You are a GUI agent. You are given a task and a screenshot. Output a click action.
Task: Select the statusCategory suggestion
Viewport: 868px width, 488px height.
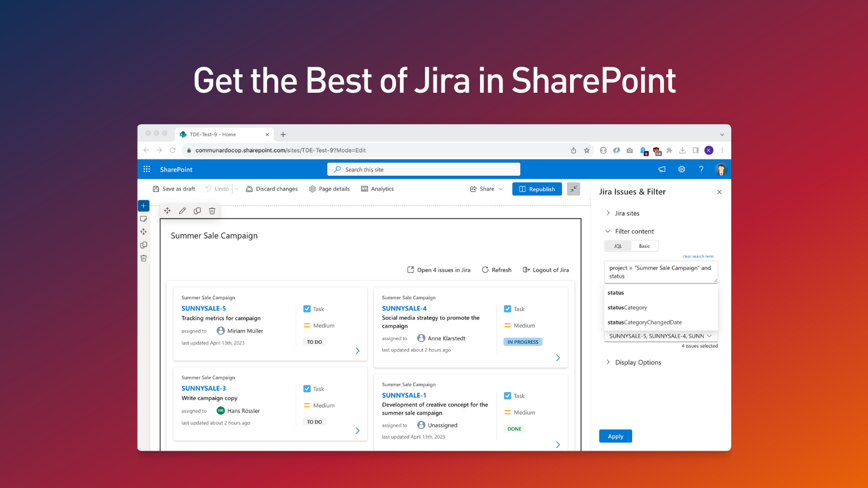tap(661, 307)
